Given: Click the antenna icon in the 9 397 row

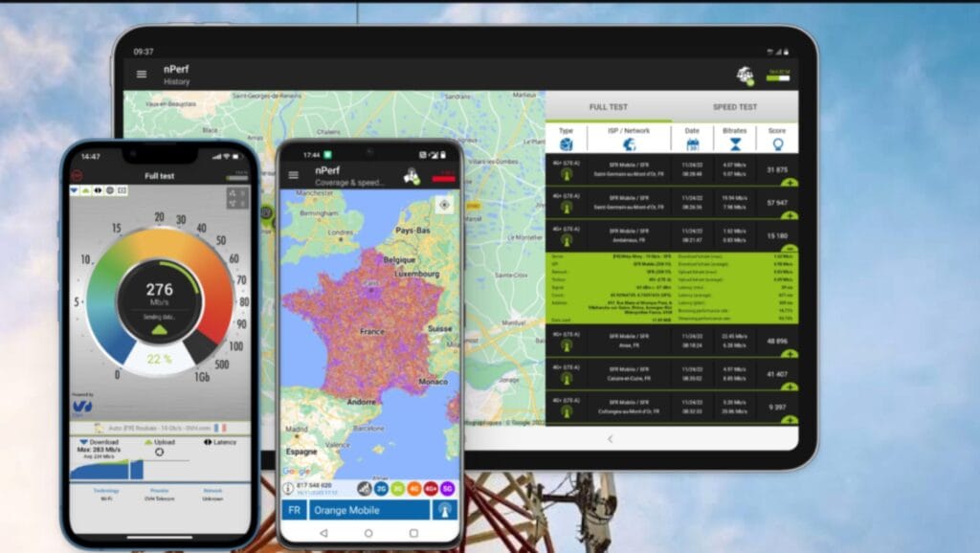Looking at the screenshot, I should (x=567, y=411).
